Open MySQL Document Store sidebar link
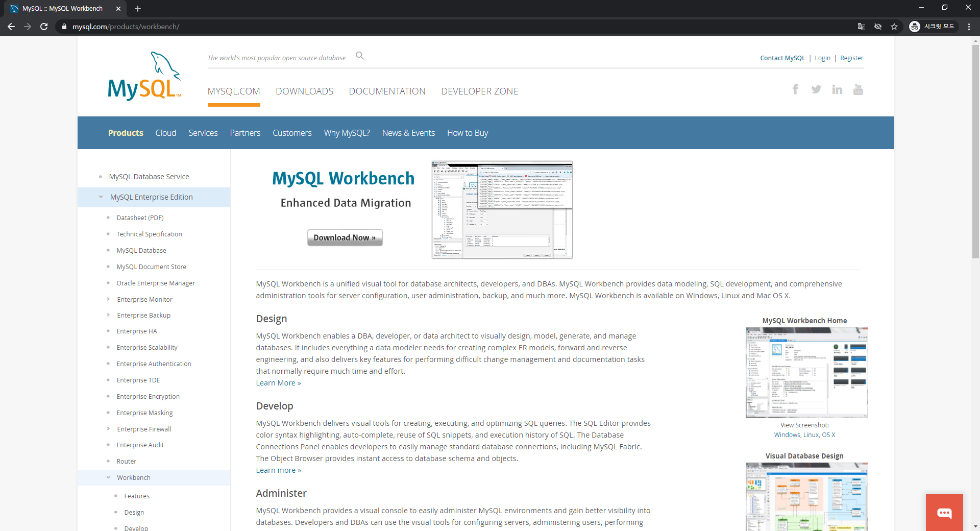980x531 pixels. pos(151,267)
